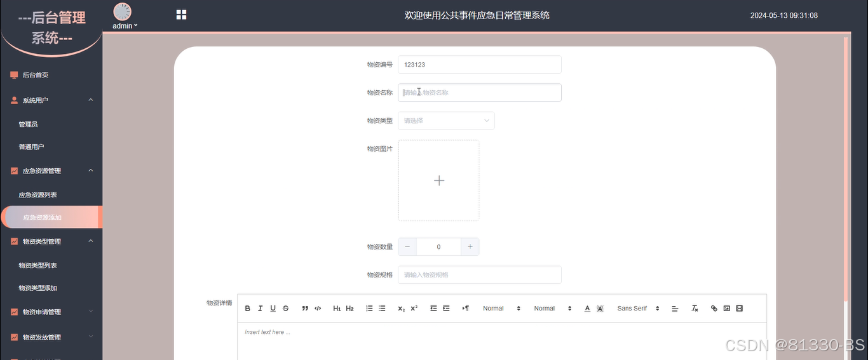Insert an image in the editor
Screen dimensions: 868x360
tap(726, 309)
